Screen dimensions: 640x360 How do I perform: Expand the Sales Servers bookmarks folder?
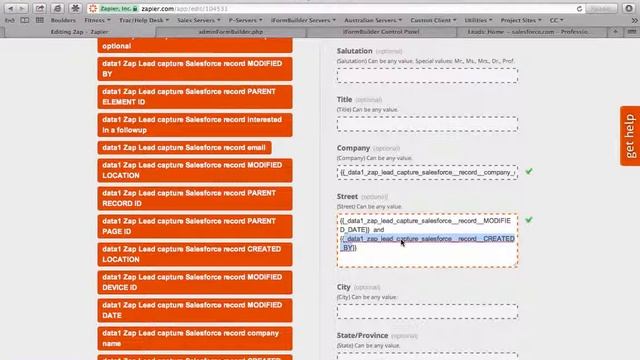(x=198, y=20)
